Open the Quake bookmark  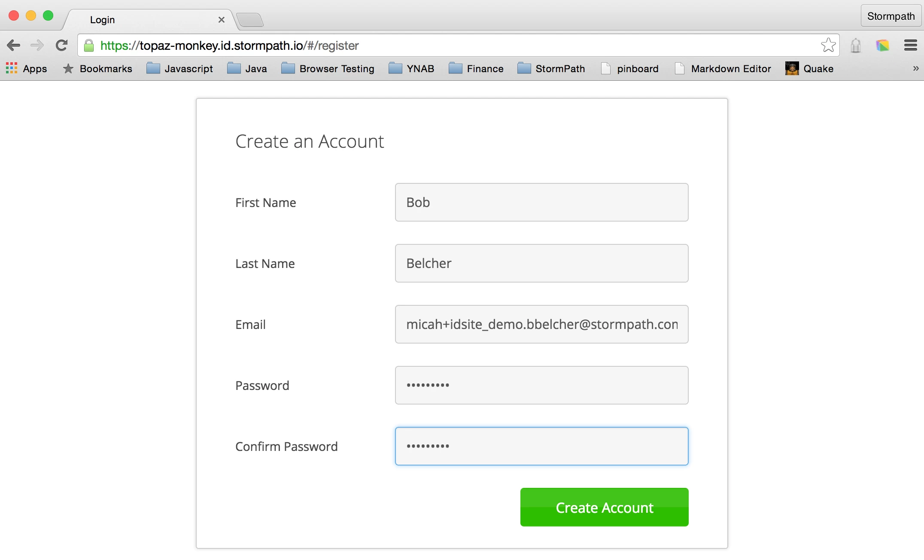809,69
